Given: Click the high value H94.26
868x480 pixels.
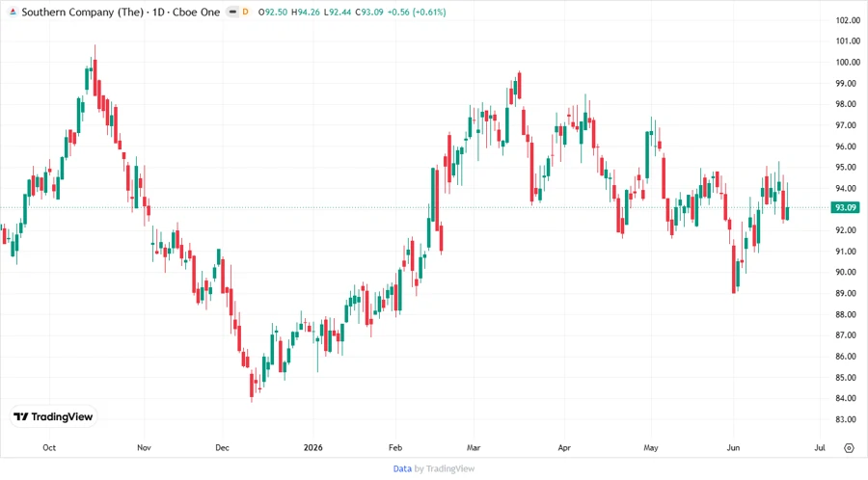Looking at the screenshot, I should [306, 12].
